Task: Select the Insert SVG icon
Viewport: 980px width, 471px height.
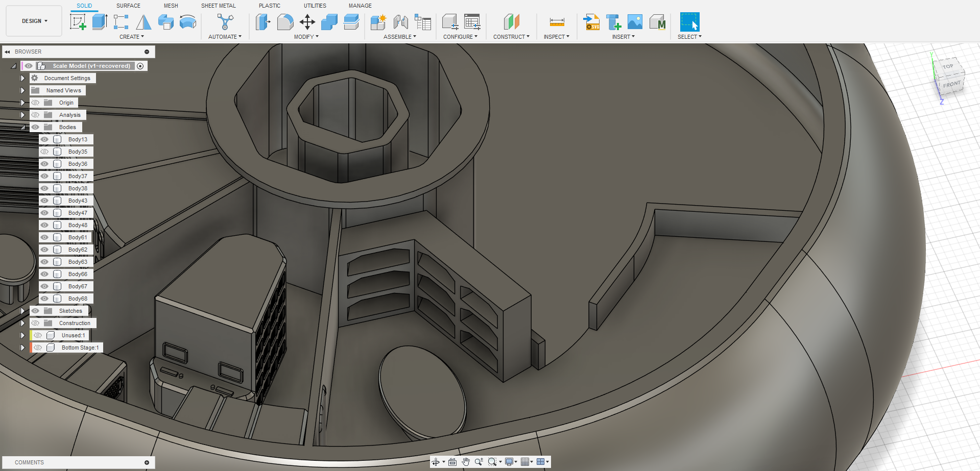Action: pos(591,22)
